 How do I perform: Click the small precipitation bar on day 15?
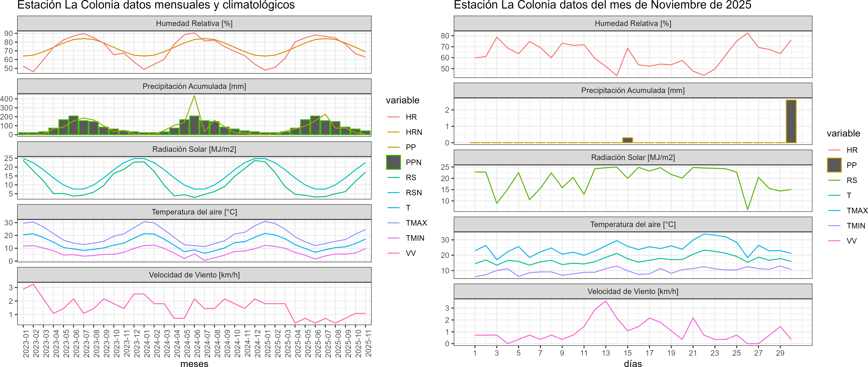pos(627,140)
